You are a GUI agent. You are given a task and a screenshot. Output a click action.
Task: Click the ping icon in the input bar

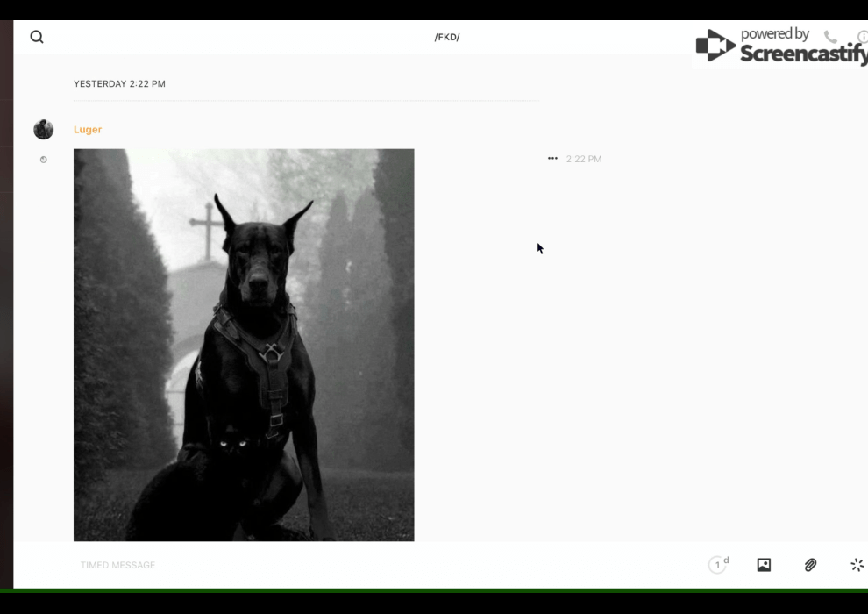[x=857, y=565]
